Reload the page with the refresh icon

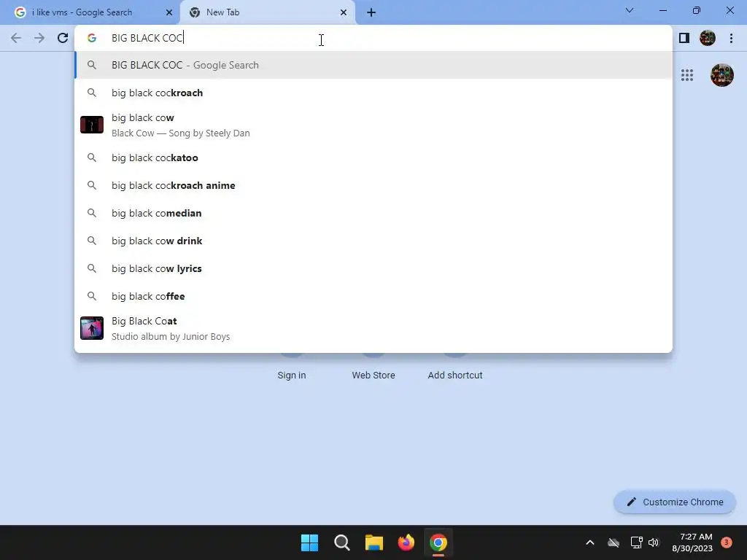click(x=63, y=38)
